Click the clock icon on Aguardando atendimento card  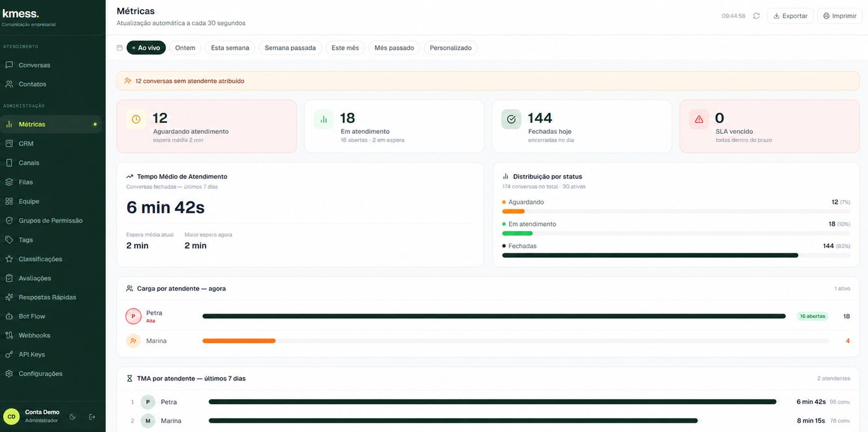coord(136,119)
